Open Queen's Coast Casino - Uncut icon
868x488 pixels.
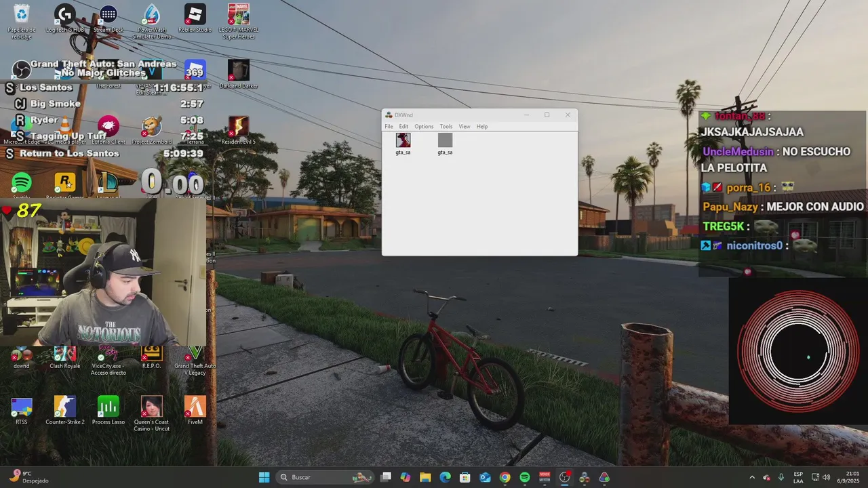(152, 413)
